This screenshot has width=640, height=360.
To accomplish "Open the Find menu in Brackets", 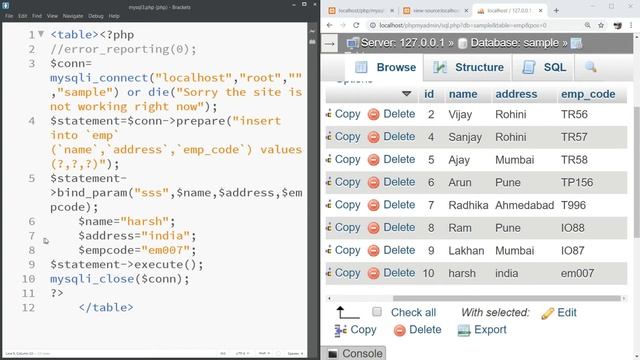I will tap(37, 16).
